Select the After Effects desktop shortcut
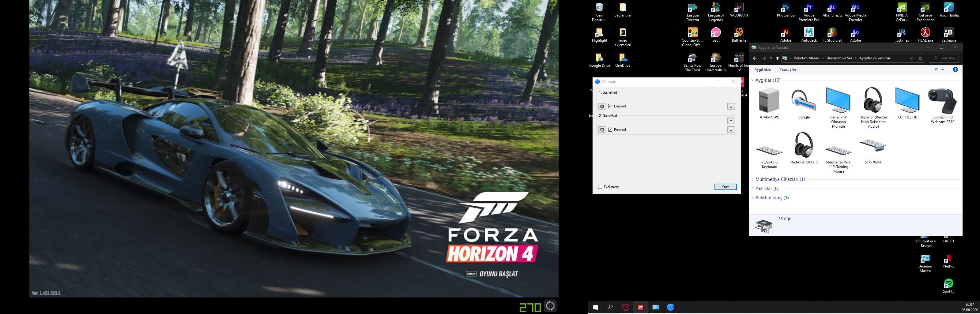Screen dimensions: 980x314 (832, 10)
